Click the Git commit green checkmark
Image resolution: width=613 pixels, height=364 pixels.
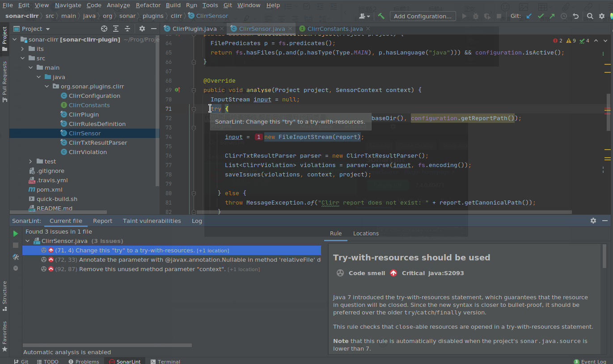tap(541, 16)
